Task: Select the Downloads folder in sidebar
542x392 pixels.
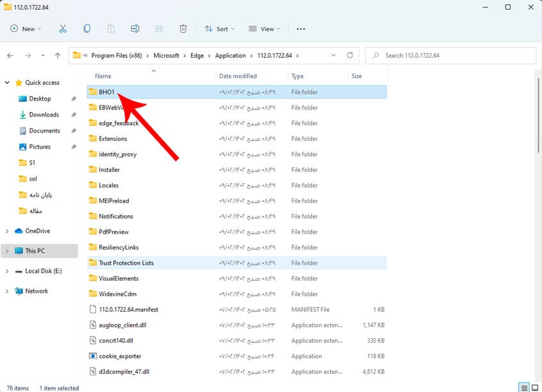Action: pyautogui.click(x=44, y=115)
